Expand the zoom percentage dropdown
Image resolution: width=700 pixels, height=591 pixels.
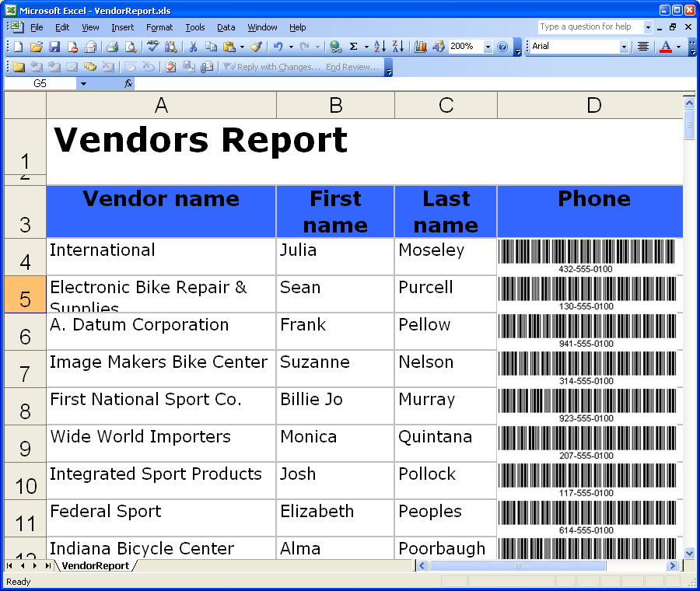[x=488, y=47]
